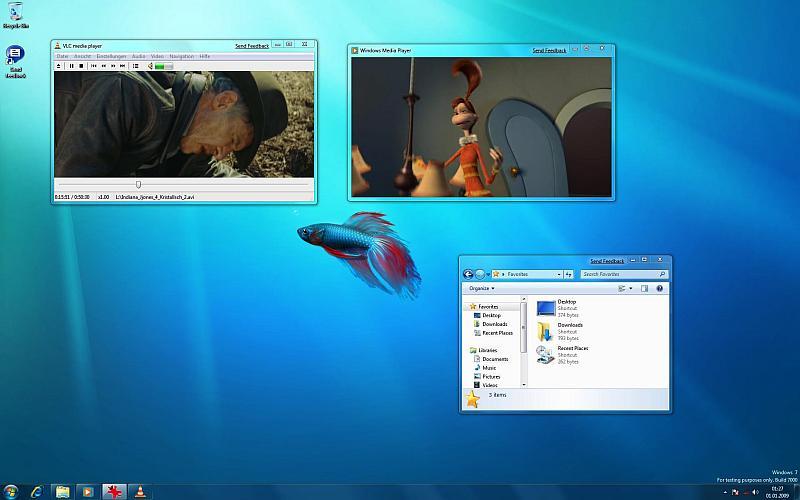Pause playback in VLC media player

(x=70, y=66)
